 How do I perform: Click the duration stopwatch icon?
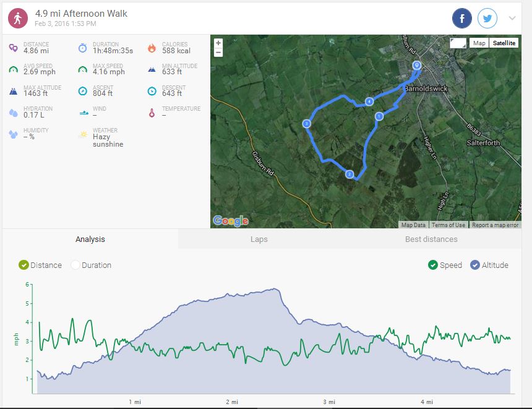pos(82,48)
